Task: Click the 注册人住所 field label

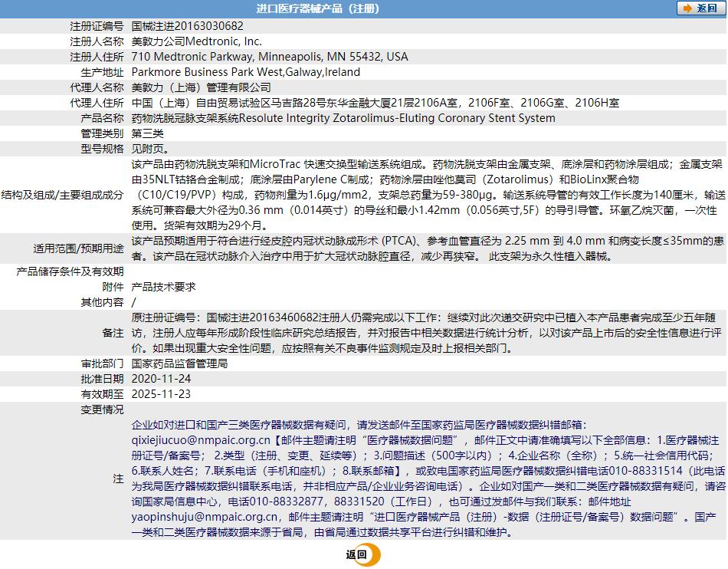Action: pyautogui.click(x=97, y=57)
